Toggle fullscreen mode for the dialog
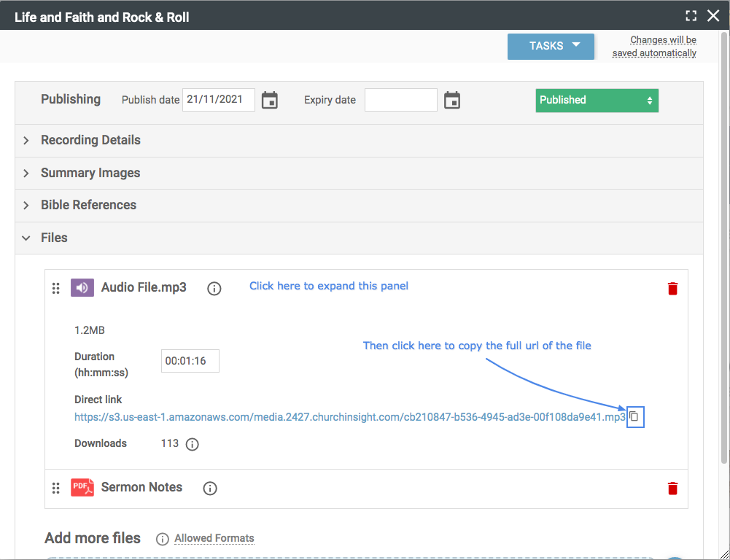730x560 pixels. click(691, 16)
